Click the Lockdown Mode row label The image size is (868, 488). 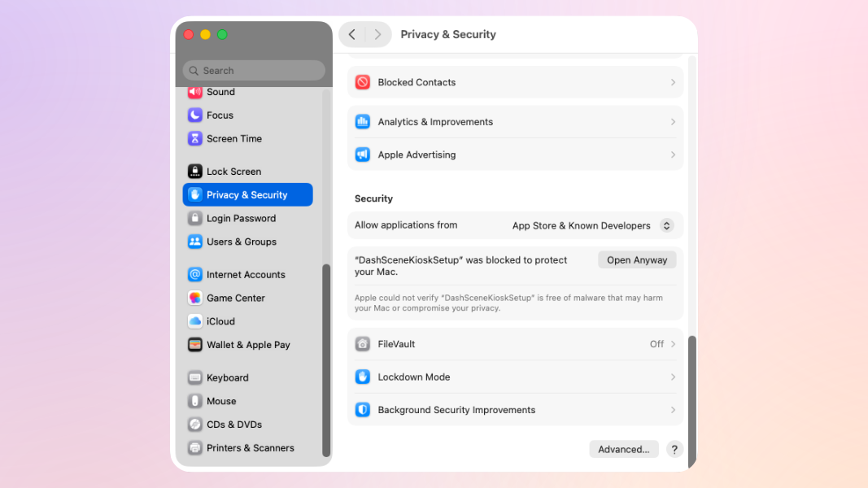click(x=414, y=377)
